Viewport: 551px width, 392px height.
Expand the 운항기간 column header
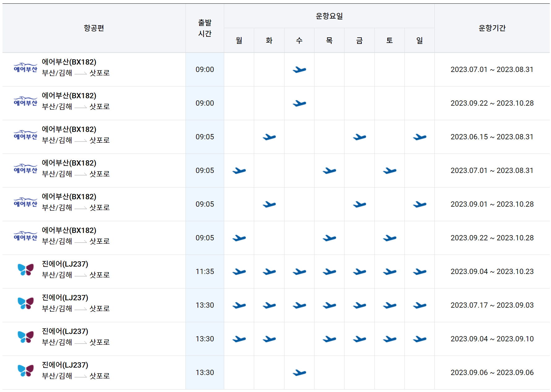pyautogui.click(x=493, y=28)
